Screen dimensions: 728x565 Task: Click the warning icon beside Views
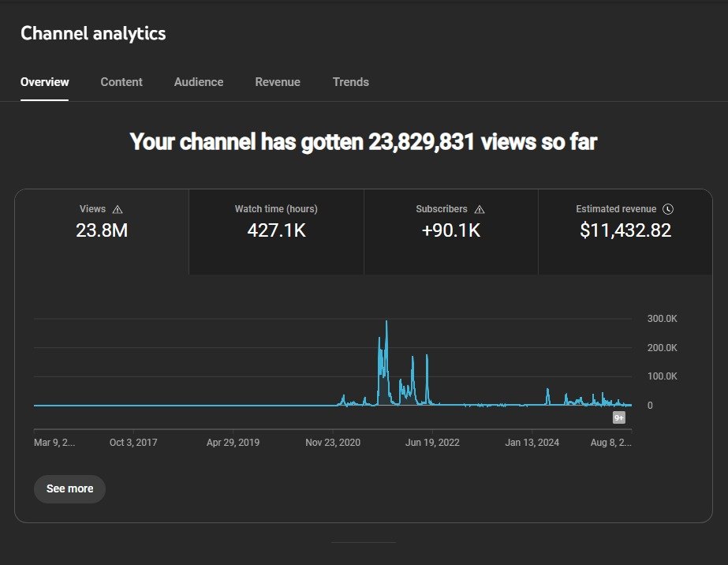pos(118,209)
